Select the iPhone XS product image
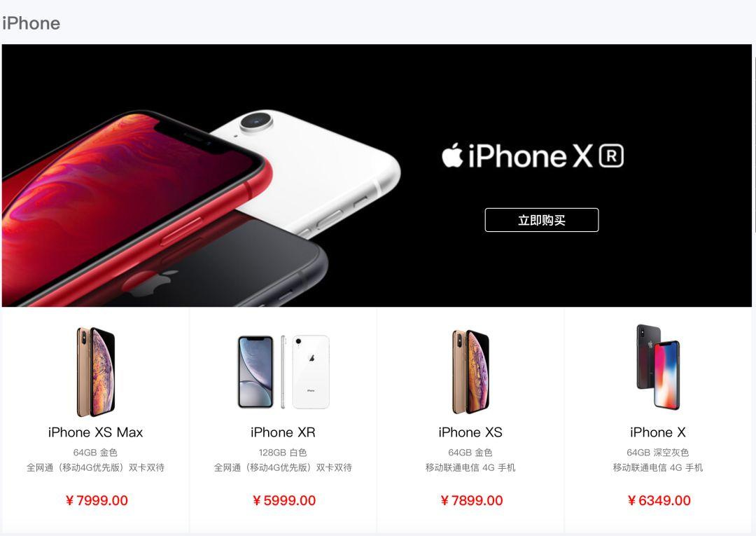The height and width of the screenshot is (536, 756). point(470,371)
